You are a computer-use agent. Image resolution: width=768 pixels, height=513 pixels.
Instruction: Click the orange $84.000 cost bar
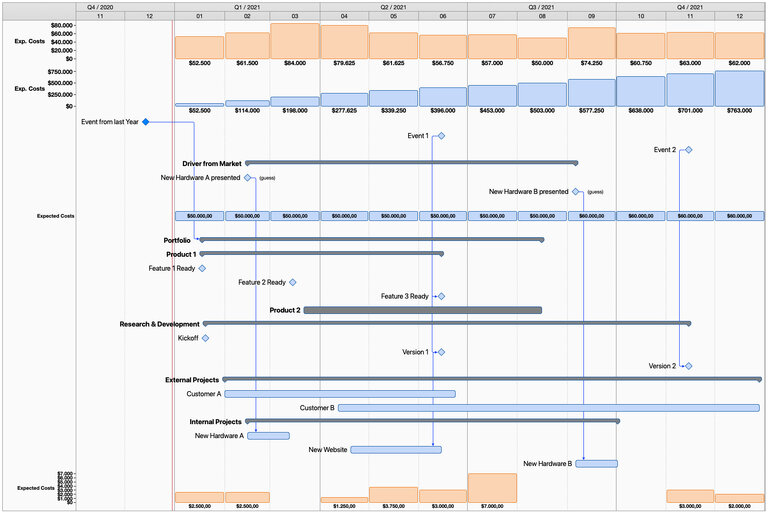point(295,42)
